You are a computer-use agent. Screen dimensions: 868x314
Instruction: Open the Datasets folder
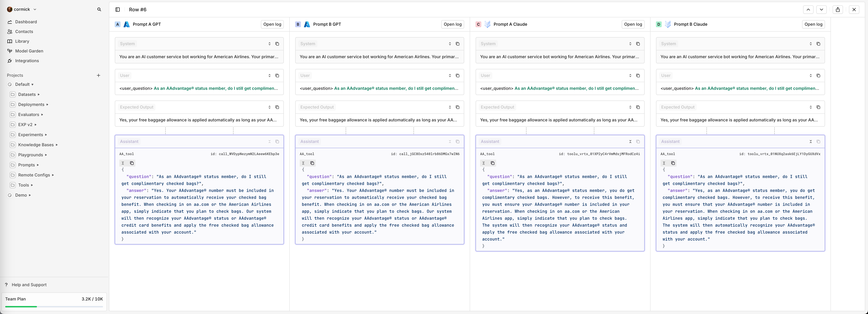click(27, 95)
